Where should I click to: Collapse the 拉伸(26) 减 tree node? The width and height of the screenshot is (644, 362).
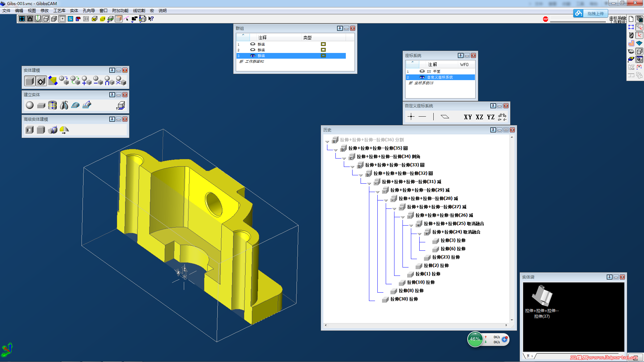pyautogui.click(x=403, y=217)
